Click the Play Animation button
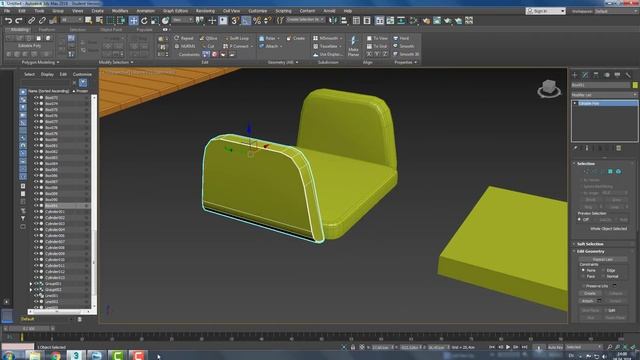This screenshot has width=640, height=360. point(508,347)
